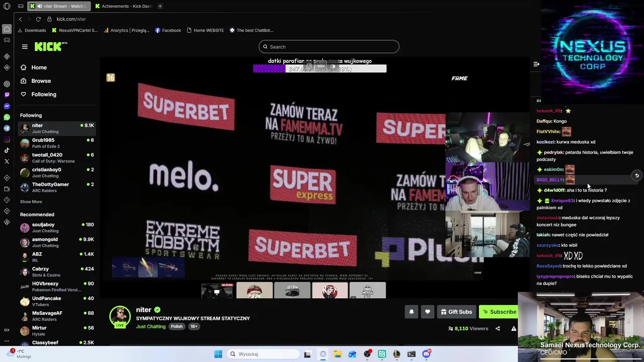Screen dimensions: 644x362
Task: Click the Kick search field
Action: (329, 47)
